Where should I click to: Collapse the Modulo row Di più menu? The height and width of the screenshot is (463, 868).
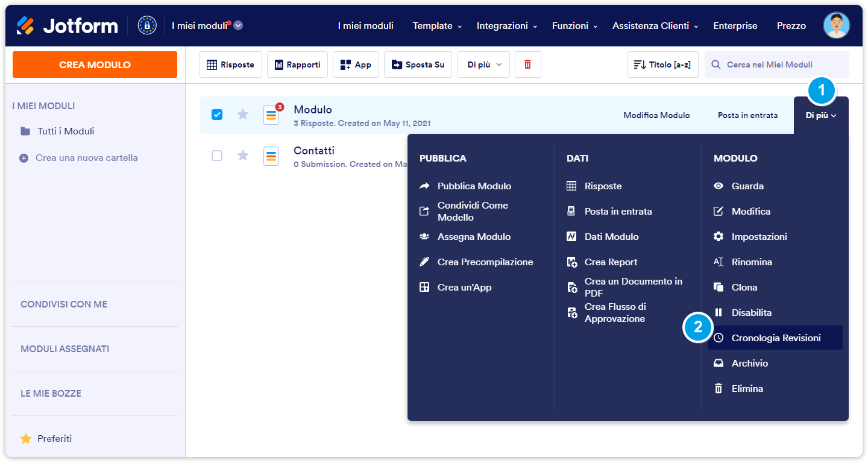pos(821,115)
